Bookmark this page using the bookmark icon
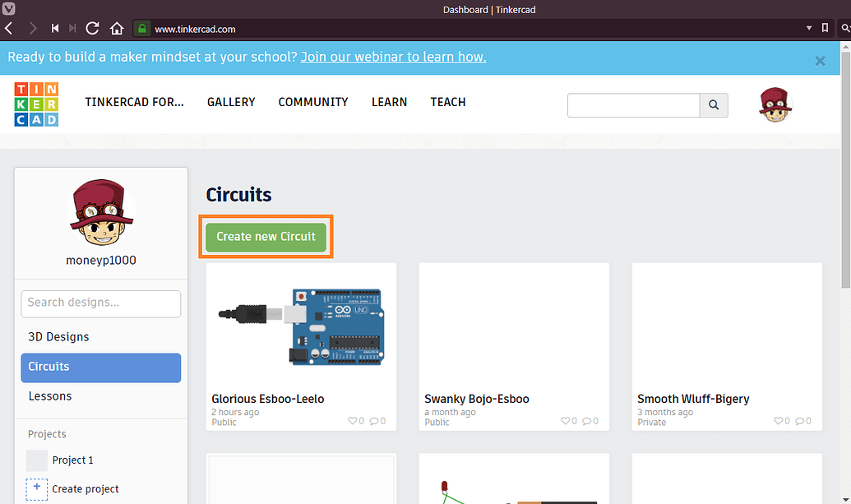 pos(825,28)
